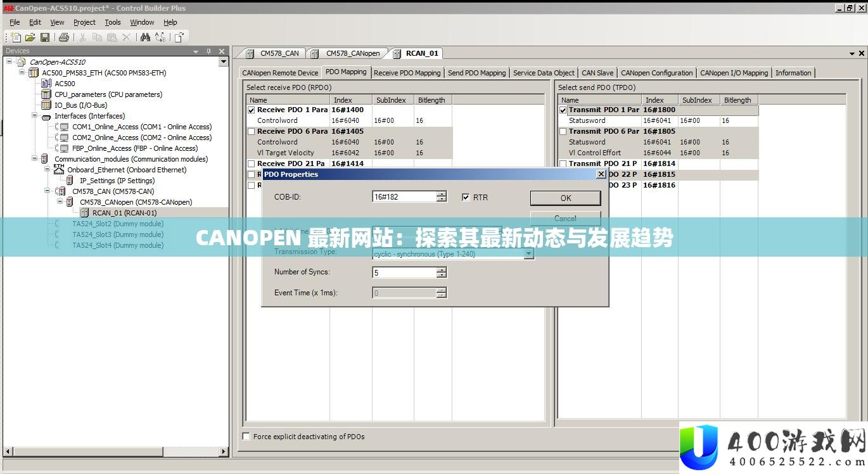Click the FBP_Online_Access monitor icon
The width and height of the screenshot is (868, 474).
64,148
